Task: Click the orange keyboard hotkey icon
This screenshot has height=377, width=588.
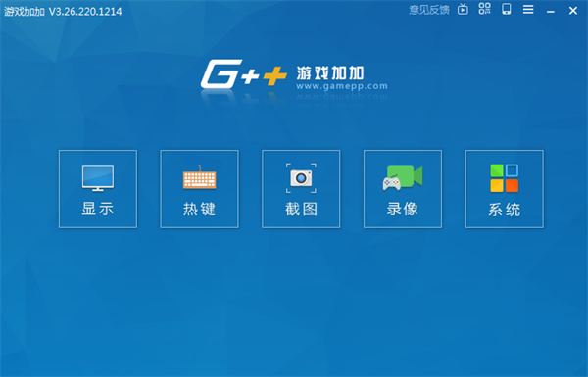Action: pos(199,177)
